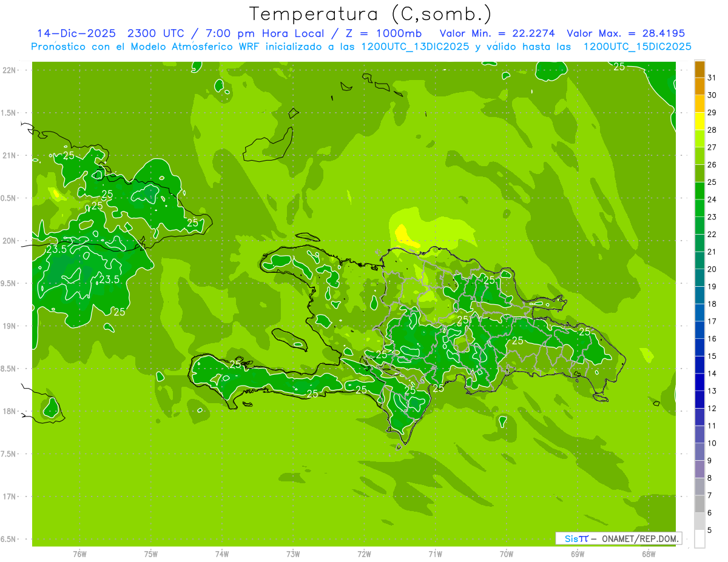The width and height of the screenshot is (728, 562).
Task: Click the "7.5N" latitude axis label
Action: pyautogui.click(x=9, y=453)
